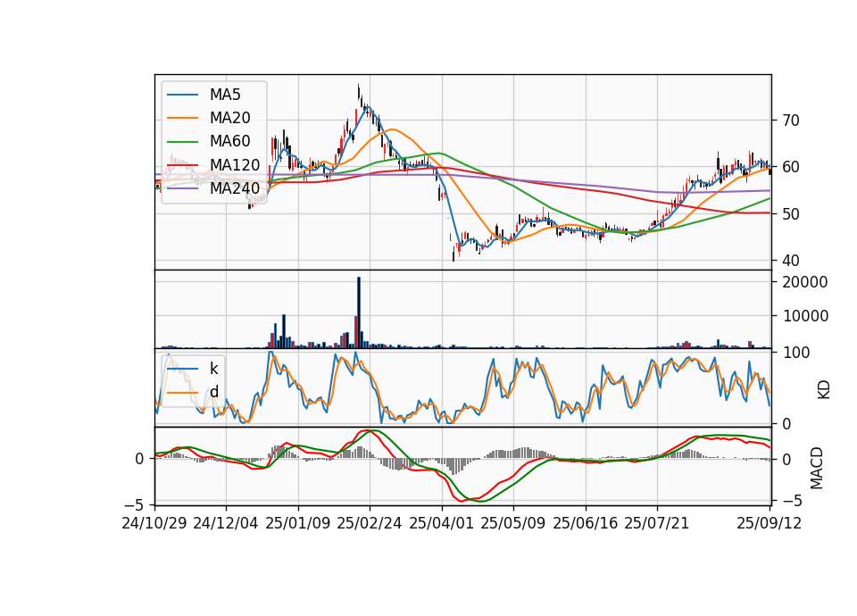The width and height of the screenshot is (857, 616).
Task: Click the price axis value 70
Action: (x=791, y=121)
